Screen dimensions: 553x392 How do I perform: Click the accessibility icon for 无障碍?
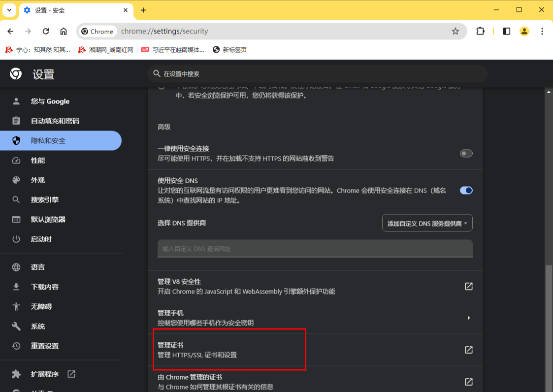pyautogui.click(x=16, y=307)
